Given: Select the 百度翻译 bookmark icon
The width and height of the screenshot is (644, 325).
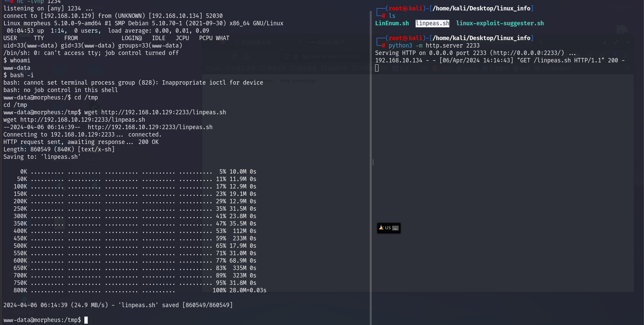Looking at the screenshot, I should (x=484, y=68).
